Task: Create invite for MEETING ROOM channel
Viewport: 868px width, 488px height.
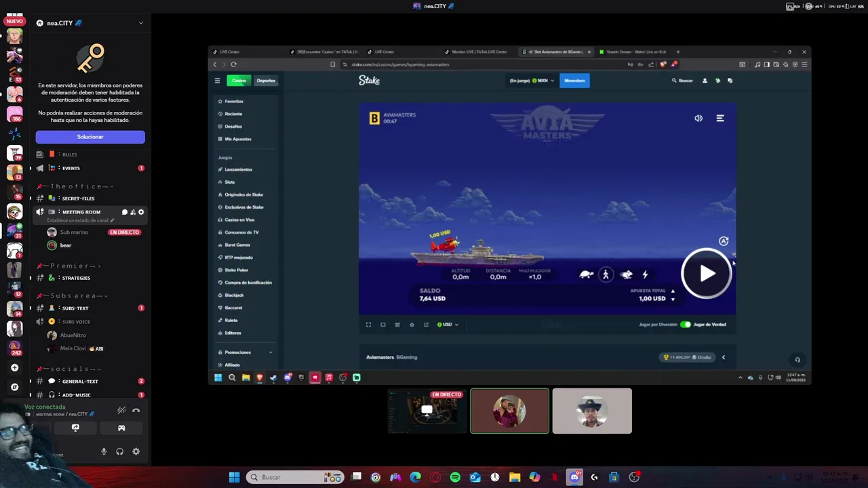Action: pos(133,212)
